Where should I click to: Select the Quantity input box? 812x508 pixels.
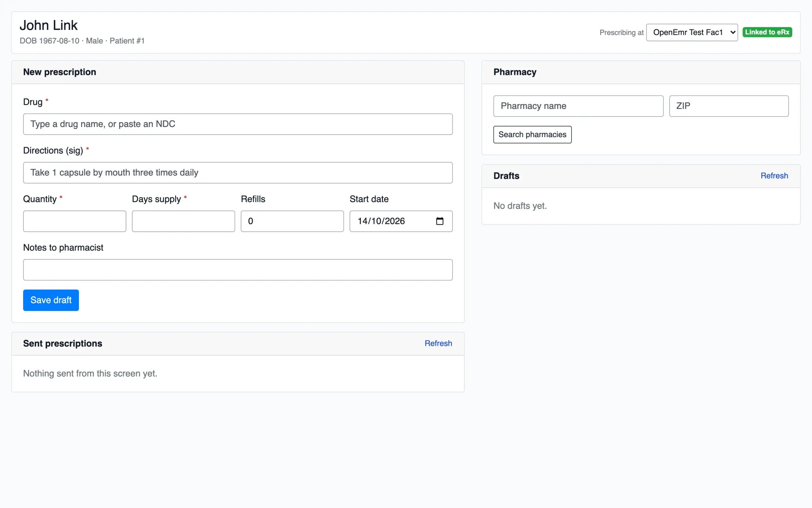(x=75, y=221)
